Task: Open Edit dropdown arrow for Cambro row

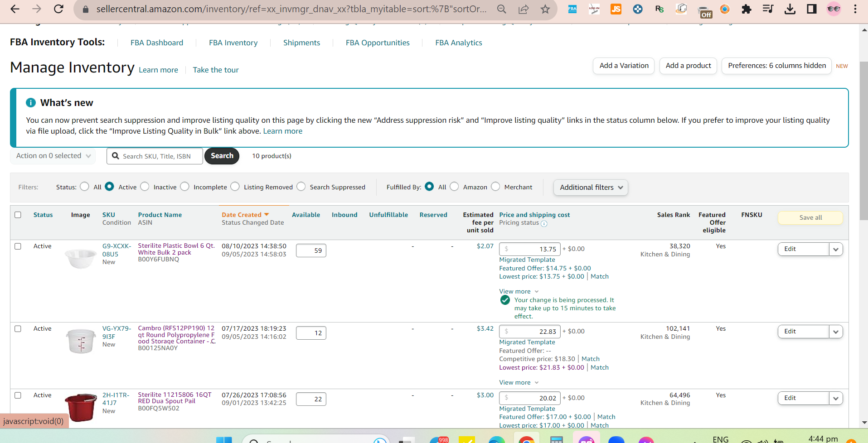Action: pos(836,332)
